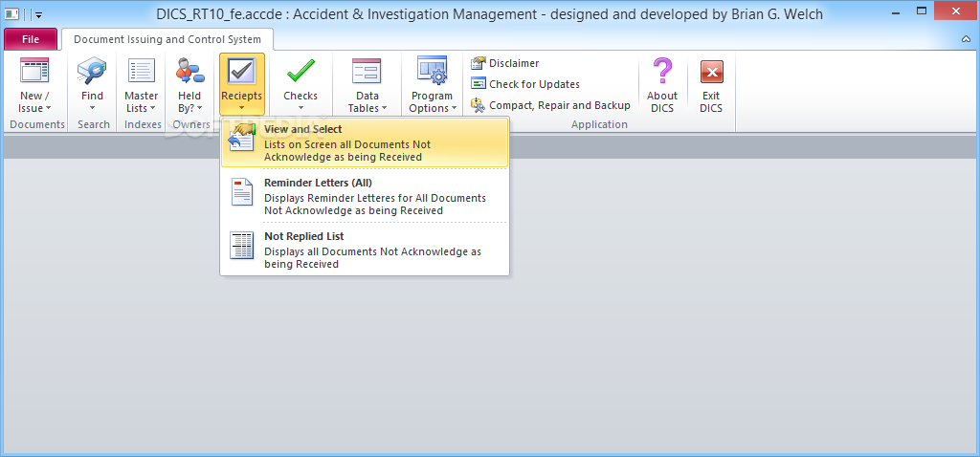Click the Exit DICS red X icon
Viewport: 980px width, 457px height.
pos(711,71)
